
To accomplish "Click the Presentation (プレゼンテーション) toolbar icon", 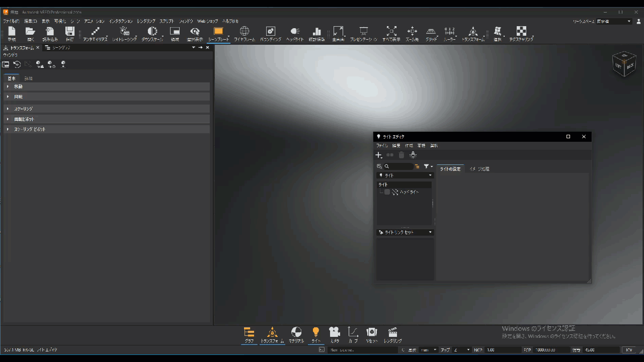I will pyautogui.click(x=364, y=34).
